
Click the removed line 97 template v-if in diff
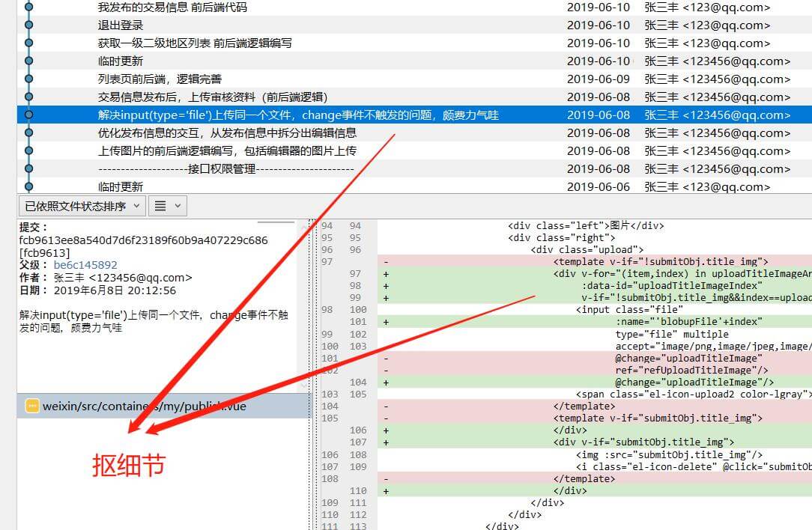coord(661,261)
